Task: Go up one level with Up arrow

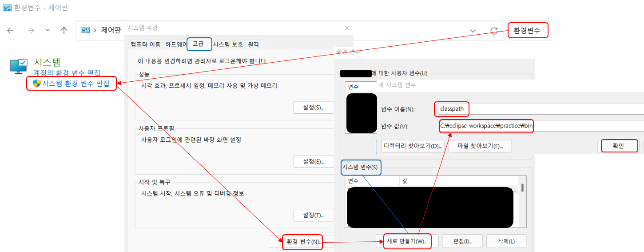Action: (64, 31)
